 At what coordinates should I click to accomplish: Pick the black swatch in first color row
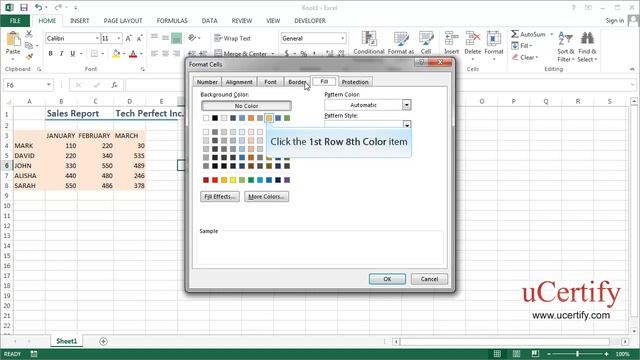point(215,118)
